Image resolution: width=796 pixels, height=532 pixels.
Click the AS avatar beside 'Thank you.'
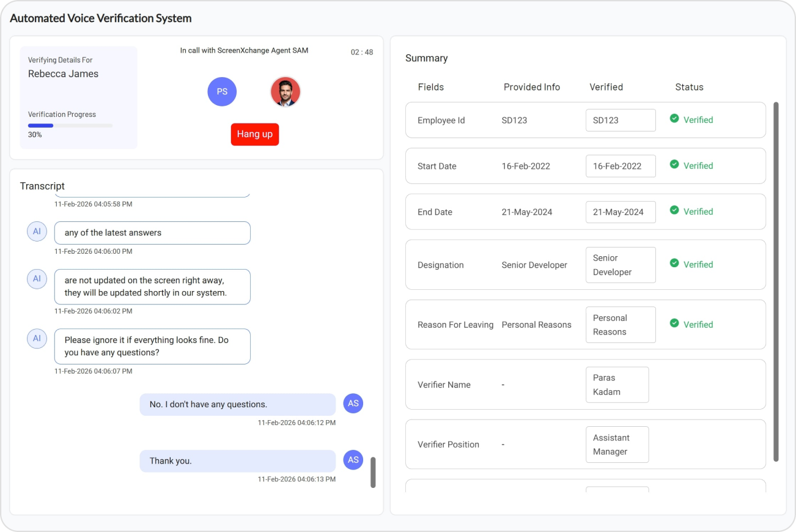pyautogui.click(x=353, y=460)
